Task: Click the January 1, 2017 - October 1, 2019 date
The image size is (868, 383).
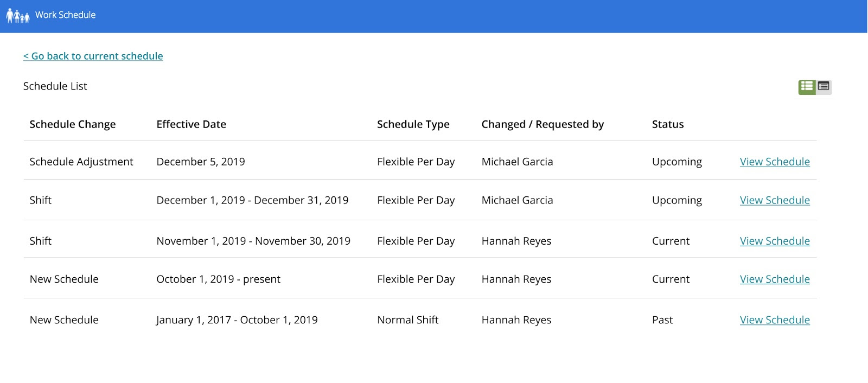Action: pos(237,320)
